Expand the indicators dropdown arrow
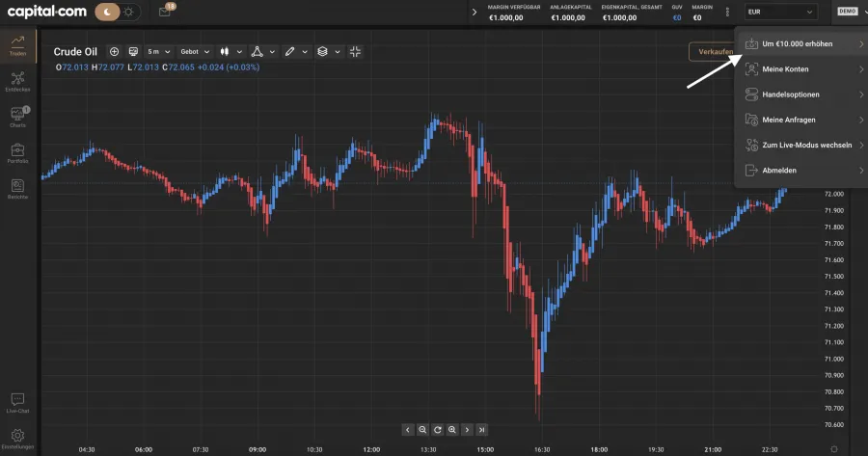Image resolution: width=868 pixels, height=456 pixels. click(x=272, y=52)
